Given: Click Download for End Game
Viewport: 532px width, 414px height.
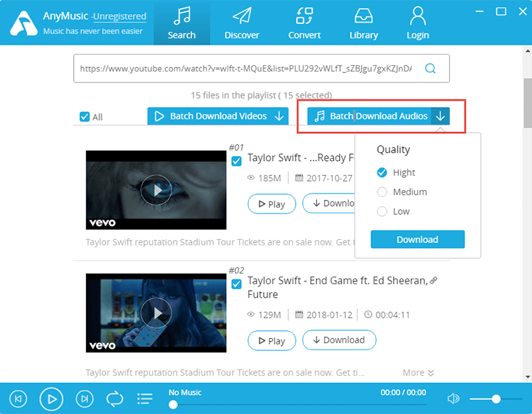Looking at the screenshot, I should [x=339, y=340].
